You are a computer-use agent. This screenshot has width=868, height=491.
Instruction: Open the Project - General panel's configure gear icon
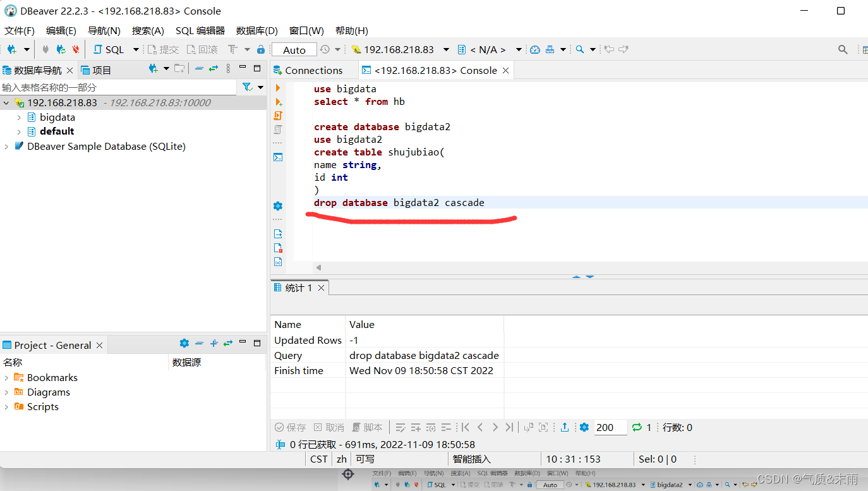[184, 343]
